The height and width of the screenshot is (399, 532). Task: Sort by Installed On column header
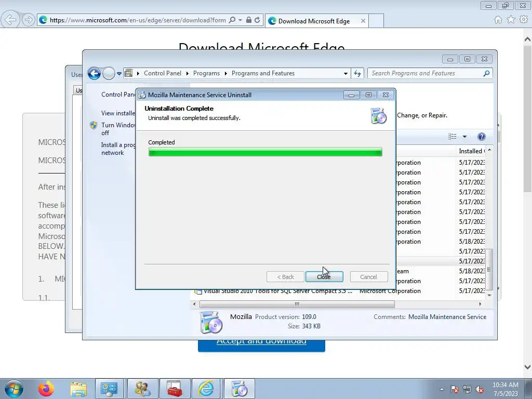pyautogui.click(x=472, y=151)
